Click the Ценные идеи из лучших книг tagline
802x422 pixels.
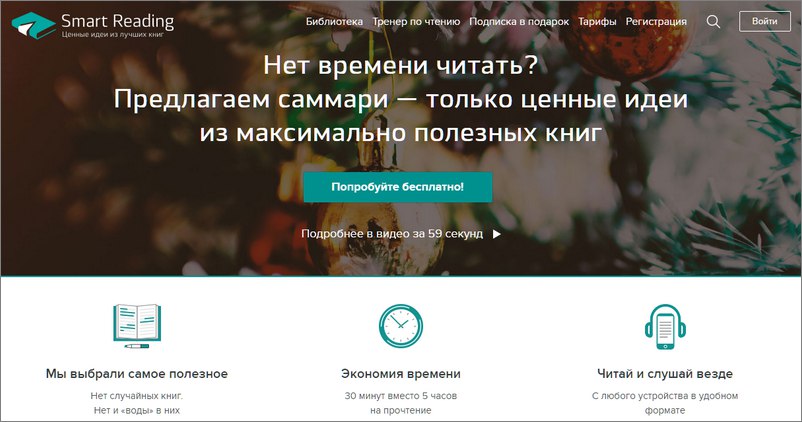pos(113,35)
